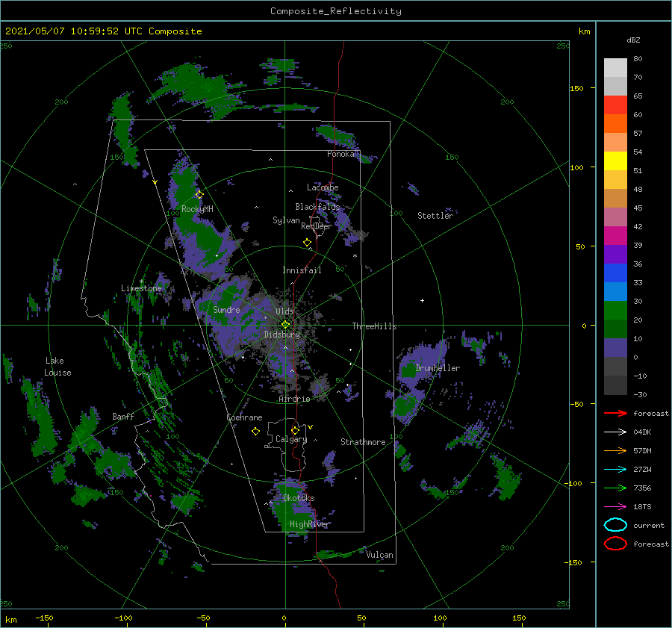This screenshot has width=672, height=628.
Task: Click the green 7356 arrow icon
Action: tap(615, 488)
